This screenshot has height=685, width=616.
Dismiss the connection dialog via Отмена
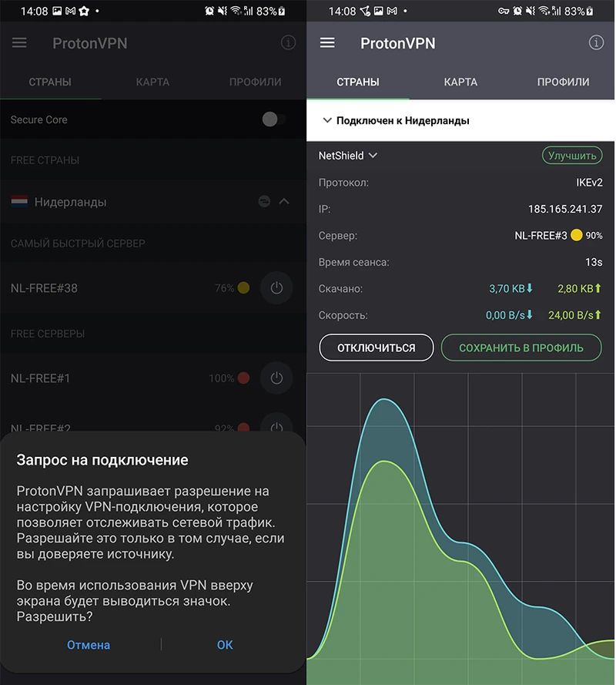pyautogui.click(x=88, y=645)
